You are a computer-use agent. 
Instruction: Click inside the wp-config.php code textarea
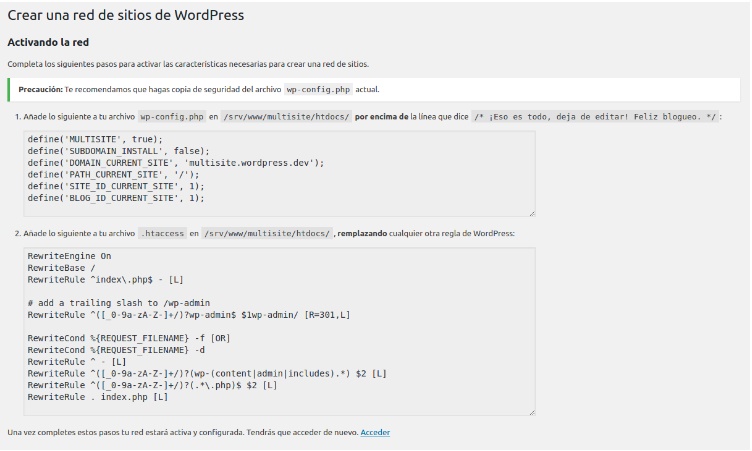point(280,174)
